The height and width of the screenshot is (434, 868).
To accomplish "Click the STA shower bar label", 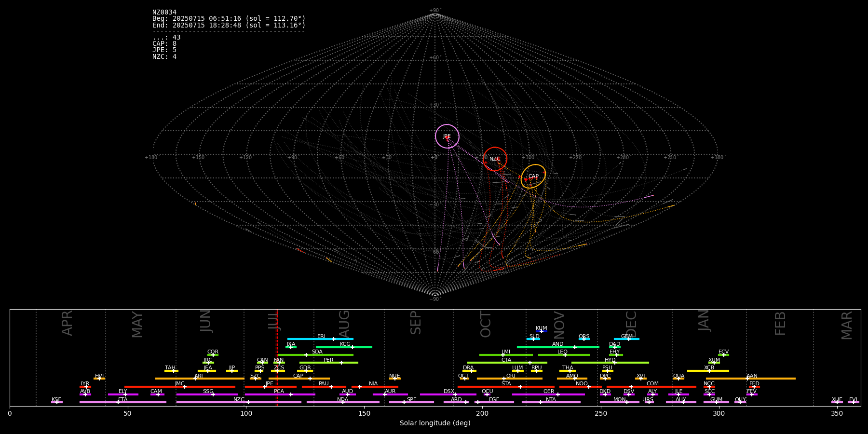I will pyautogui.click(x=506, y=384).
